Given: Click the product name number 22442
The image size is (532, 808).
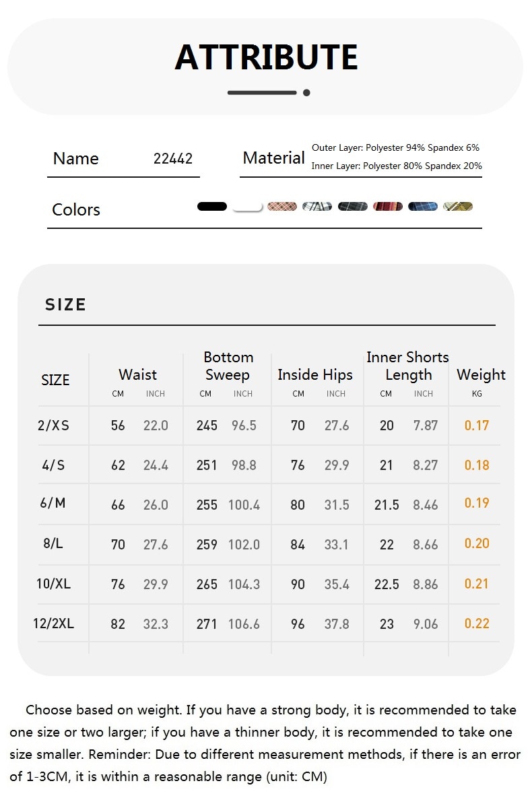Looking at the screenshot, I should tap(173, 159).
